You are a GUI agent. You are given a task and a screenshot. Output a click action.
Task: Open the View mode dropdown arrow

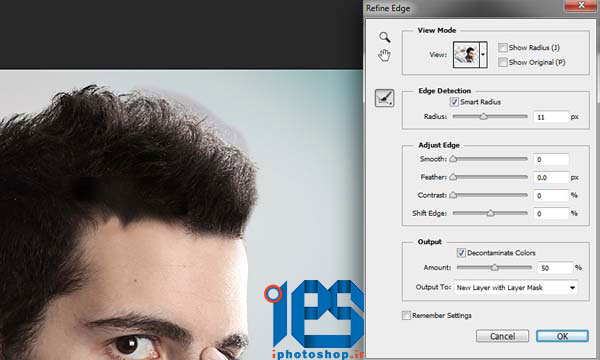tap(483, 55)
